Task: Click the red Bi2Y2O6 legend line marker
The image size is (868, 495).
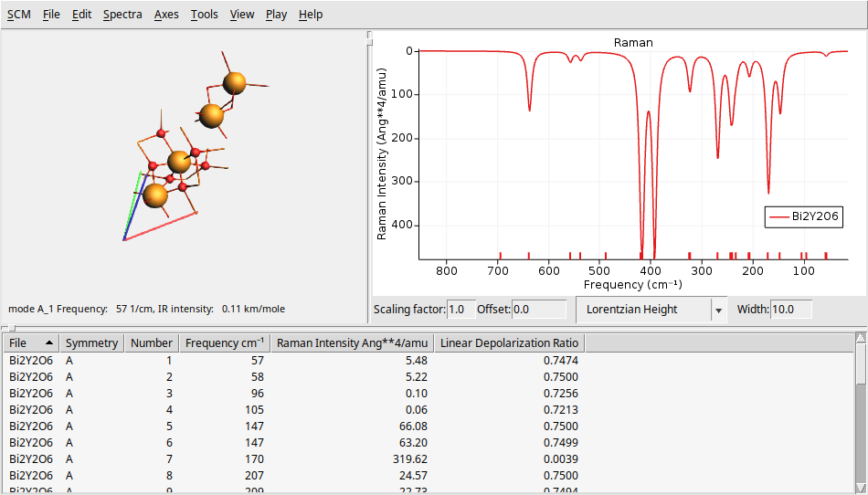Action: [x=778, y=217]
